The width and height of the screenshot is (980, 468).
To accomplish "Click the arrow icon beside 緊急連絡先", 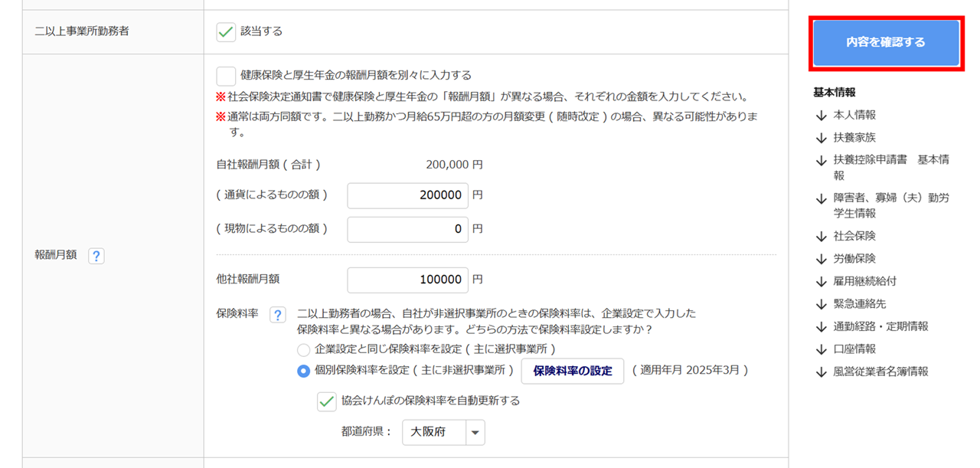I will [x=822, y=304].
